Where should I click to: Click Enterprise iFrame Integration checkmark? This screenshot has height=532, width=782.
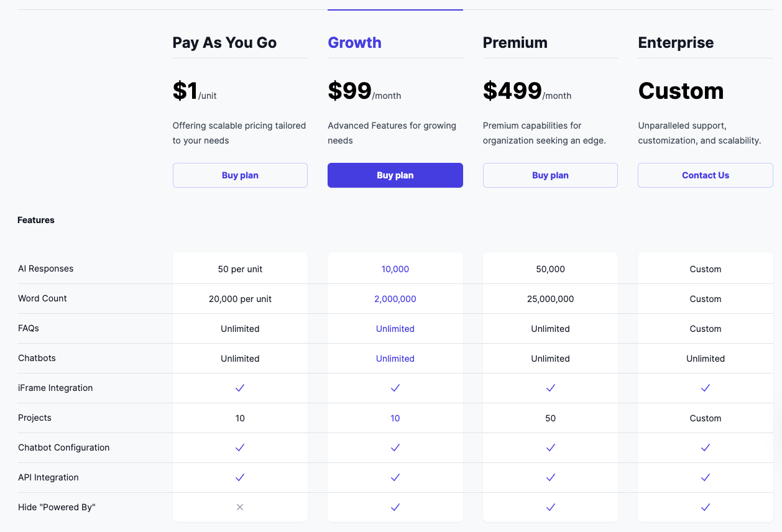706,388
